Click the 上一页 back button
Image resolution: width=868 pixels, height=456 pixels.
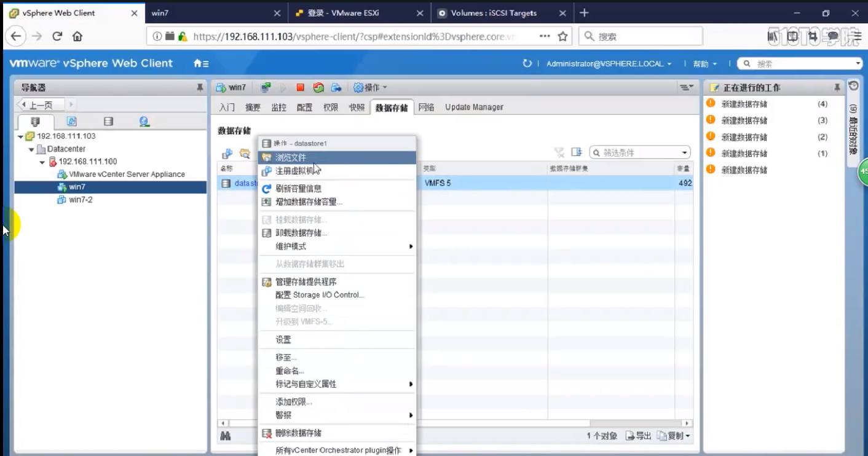tap(41, 105)
